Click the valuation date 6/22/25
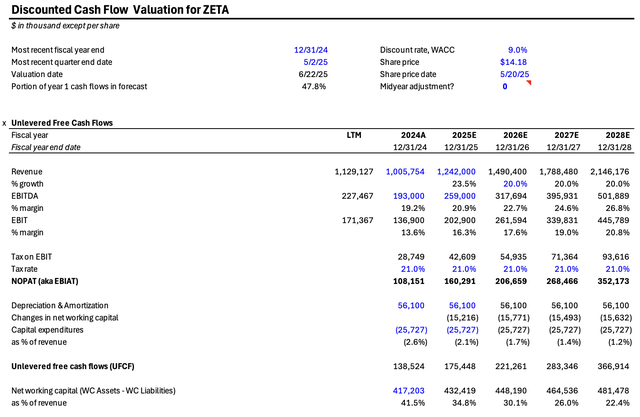Viewport: 640px width, 417px height. click(313, 74)
